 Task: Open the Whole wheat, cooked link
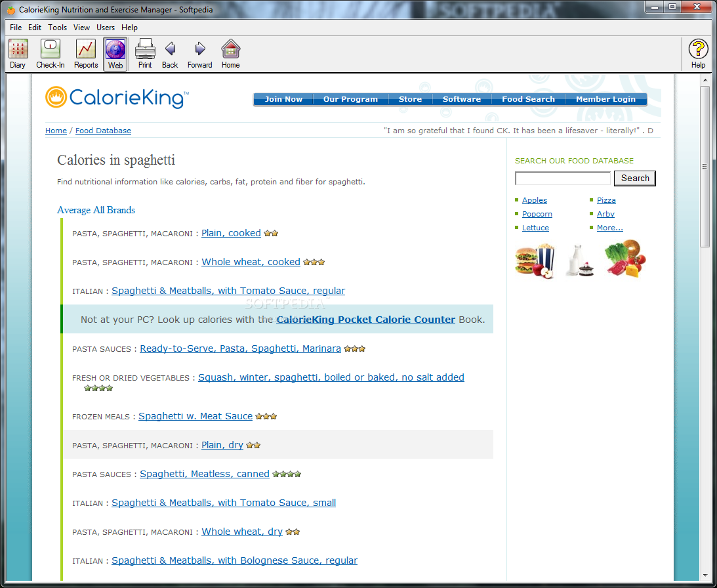pos(251,262)
